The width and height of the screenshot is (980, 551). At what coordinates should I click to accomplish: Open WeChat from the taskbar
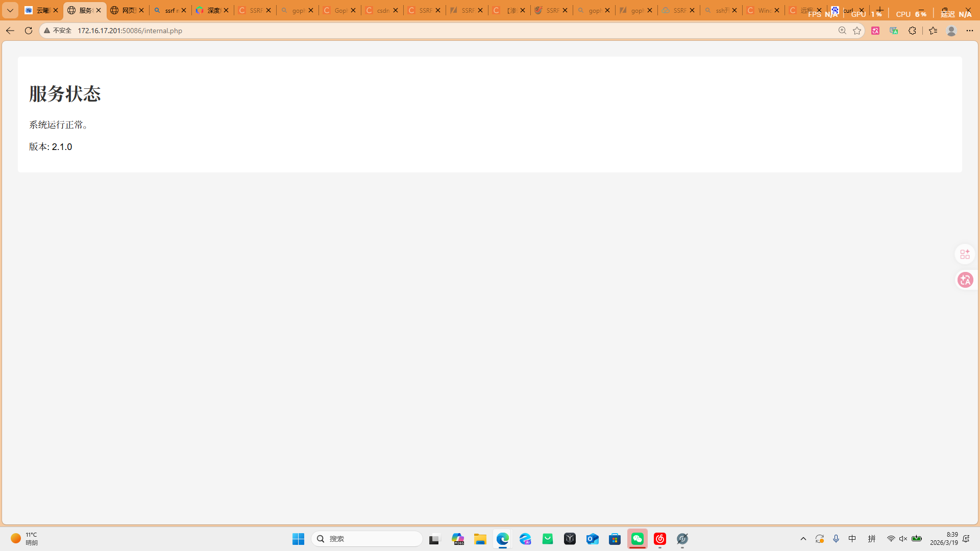click(637, 539)
